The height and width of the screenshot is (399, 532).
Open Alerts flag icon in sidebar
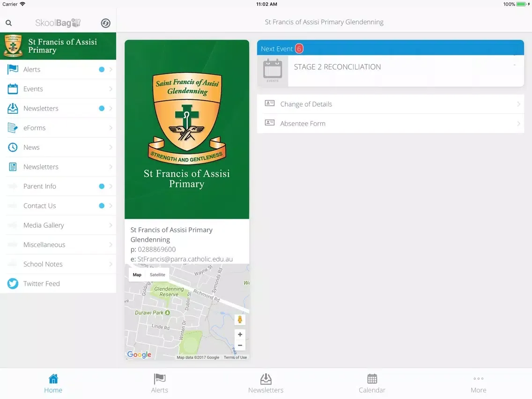13,69
